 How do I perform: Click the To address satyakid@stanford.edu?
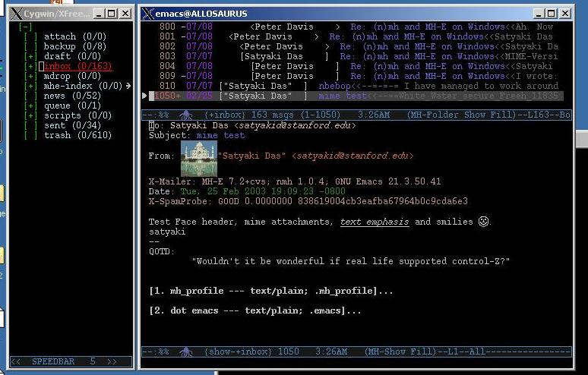point(294,125)
